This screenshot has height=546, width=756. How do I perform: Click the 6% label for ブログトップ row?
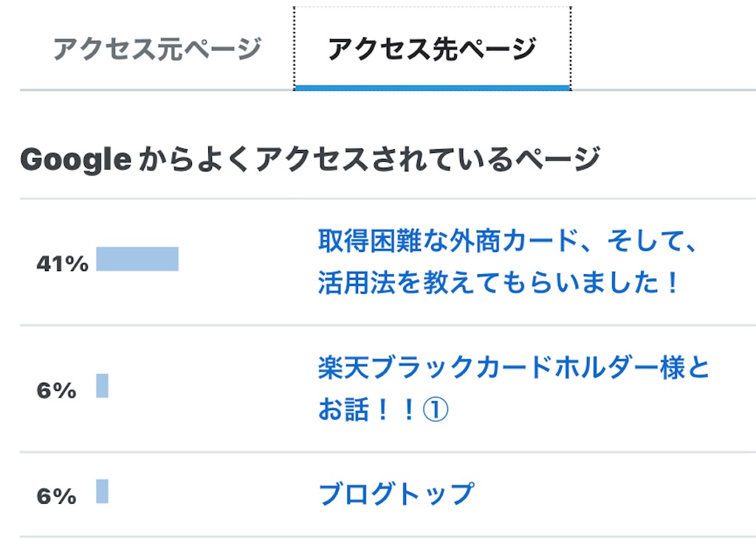coord(56,496)
